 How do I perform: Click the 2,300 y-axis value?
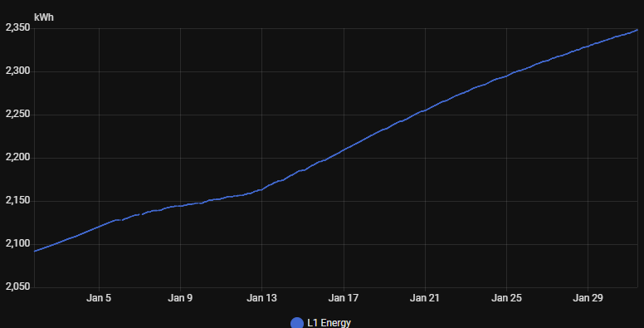[x=17, y=71]
